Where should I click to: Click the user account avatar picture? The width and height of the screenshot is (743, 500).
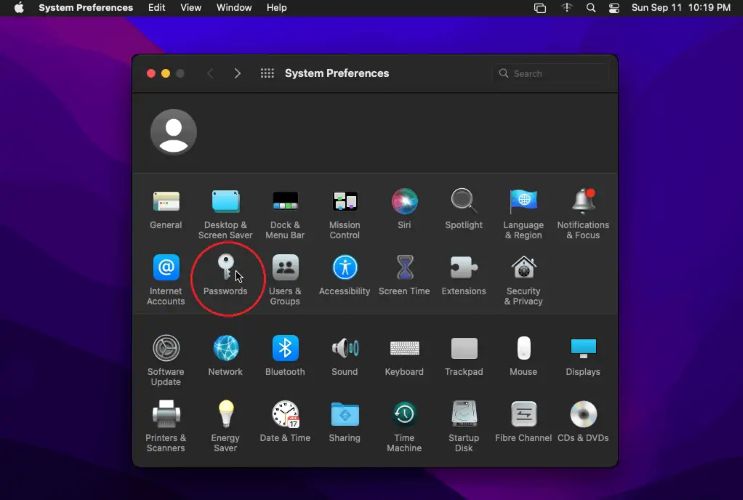click(x=173, y=132)
